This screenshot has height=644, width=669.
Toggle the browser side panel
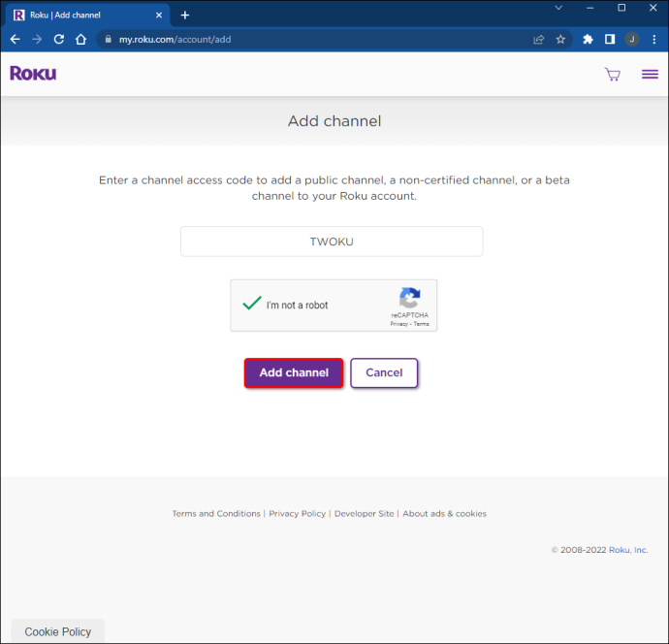[x=610, y=39]
